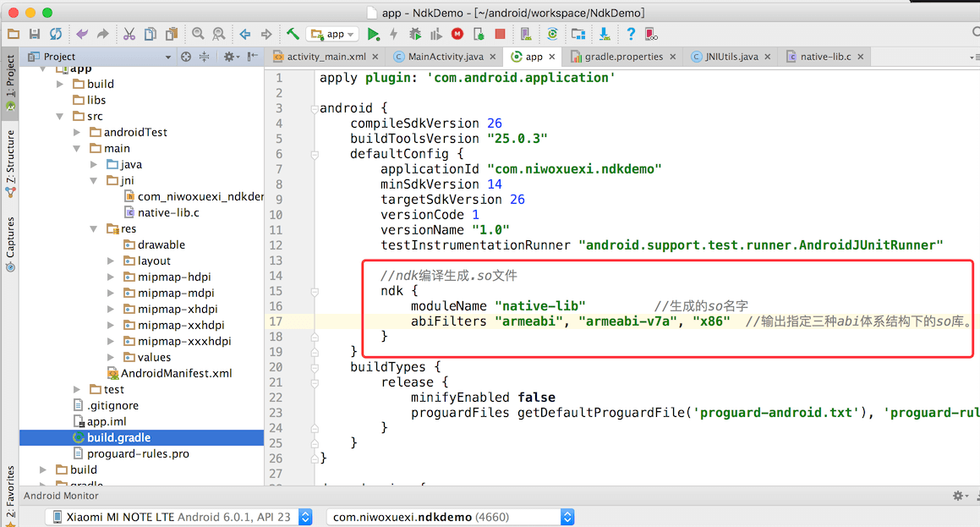Click the Save All floppy disk icon

(x=35, y=34)
